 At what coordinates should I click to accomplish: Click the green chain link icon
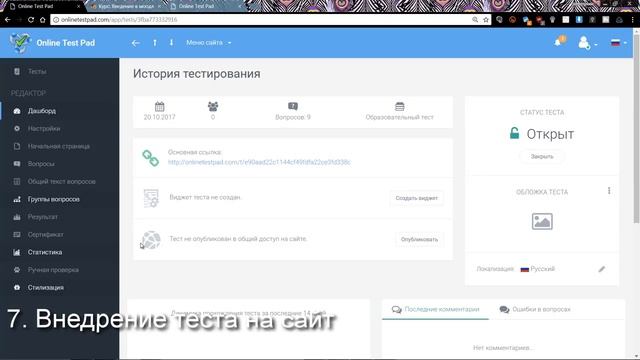click(x=150, y=158)
